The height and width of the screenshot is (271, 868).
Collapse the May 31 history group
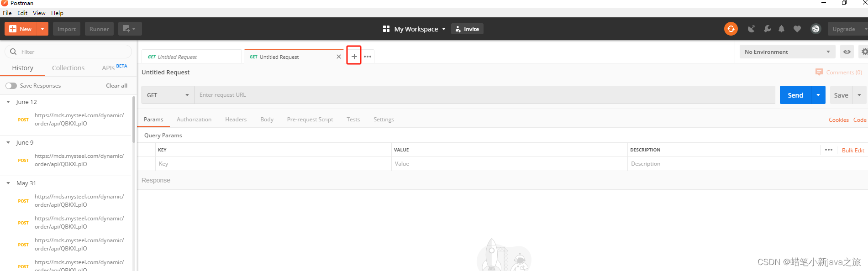[x=8, y=183]
